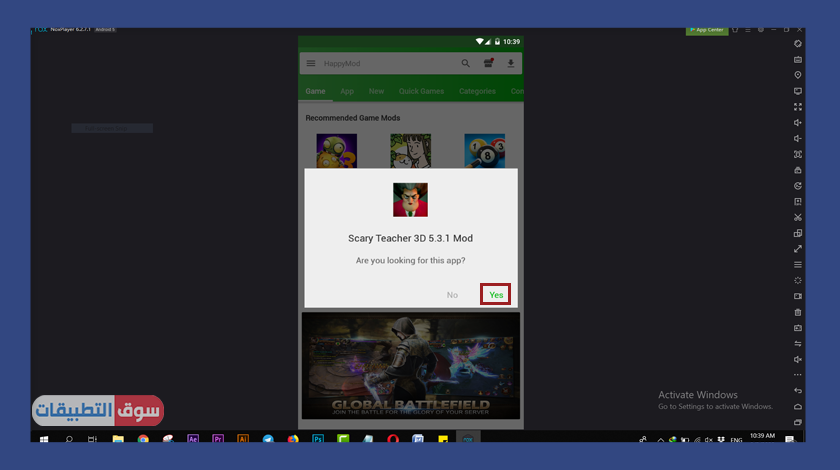Open the Nox App Center button
Image resolution: width=840 pixels, height=470 pixels.
(x=707, y=31)
